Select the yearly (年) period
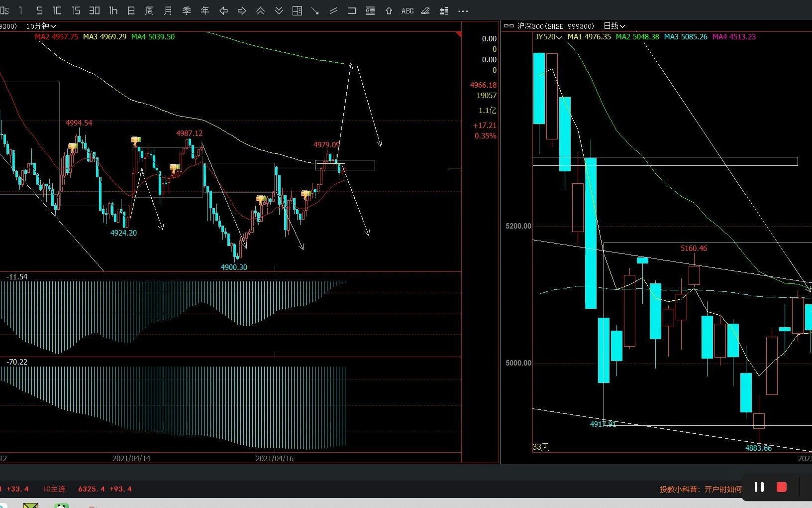Viewport: 812px width, 508px height. pos(205,10)
